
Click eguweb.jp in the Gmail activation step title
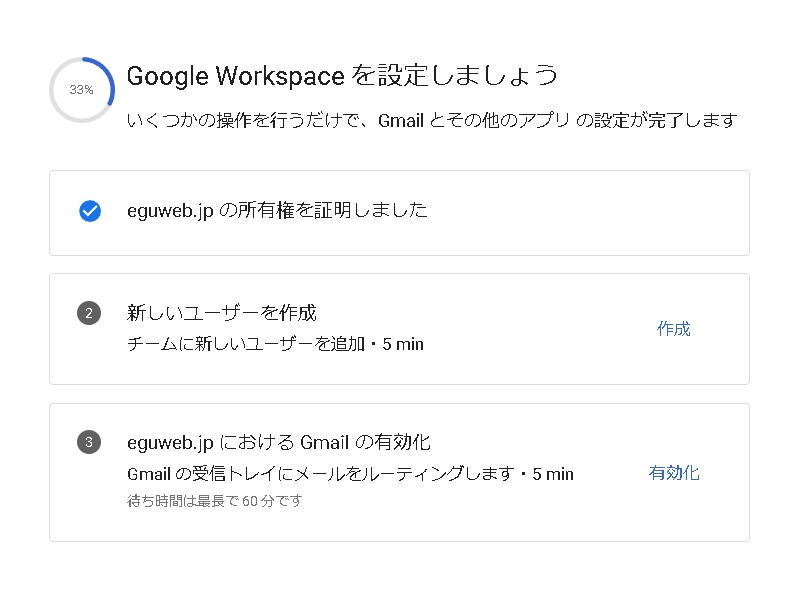coord(170,442)
